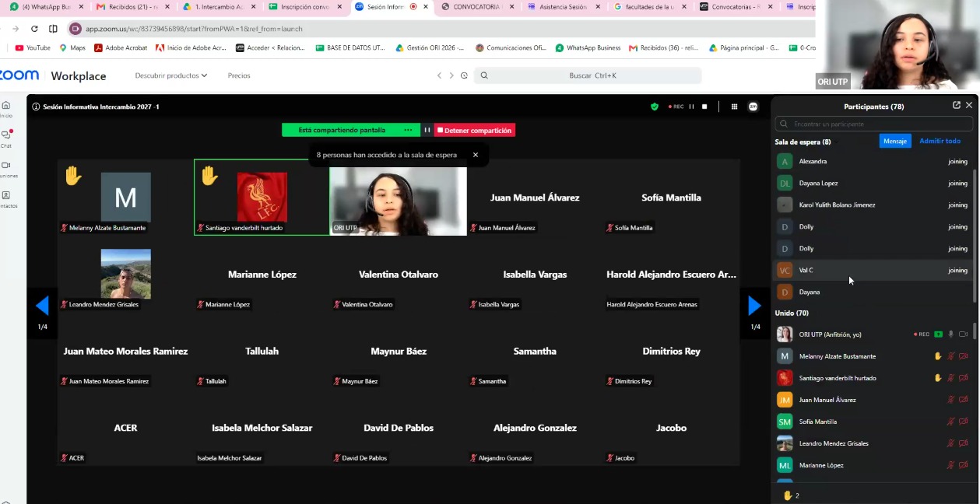Toggle the mic of Leandro Mendez Grisales in the participant list
This screenshot has width=980, height=504.
pos(950,443)
